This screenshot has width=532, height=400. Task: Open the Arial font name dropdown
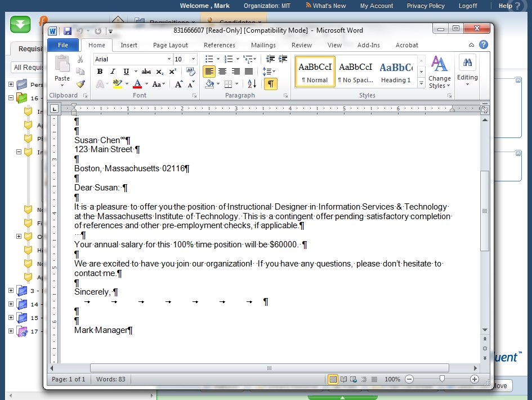tap(169, 59)
